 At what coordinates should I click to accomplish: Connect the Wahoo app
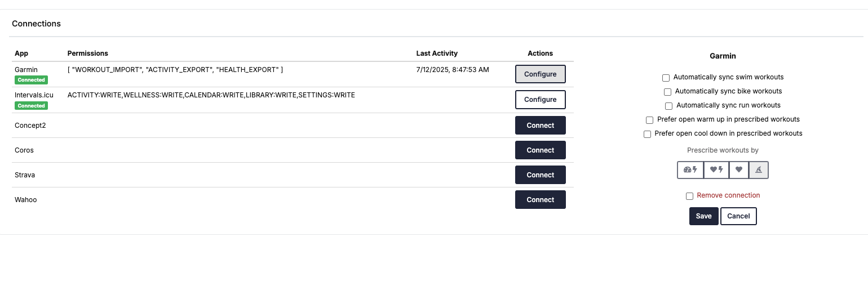coord(541,200)
